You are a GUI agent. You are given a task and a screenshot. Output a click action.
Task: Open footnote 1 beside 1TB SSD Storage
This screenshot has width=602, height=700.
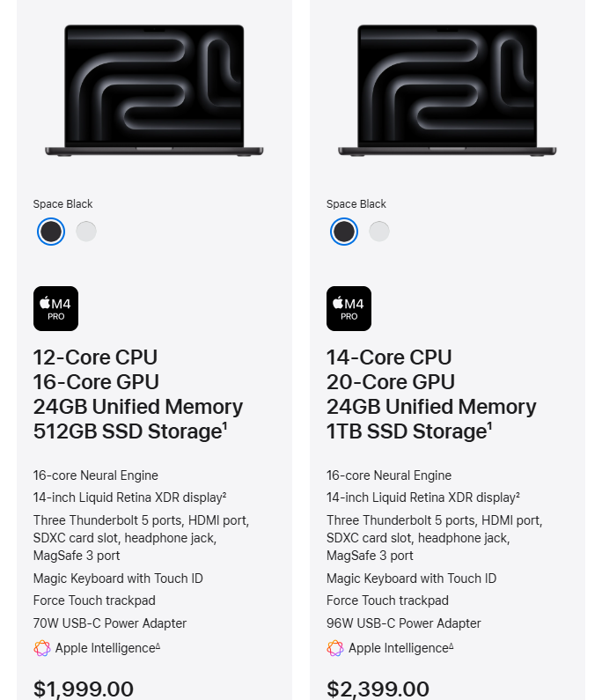(490, 426)
